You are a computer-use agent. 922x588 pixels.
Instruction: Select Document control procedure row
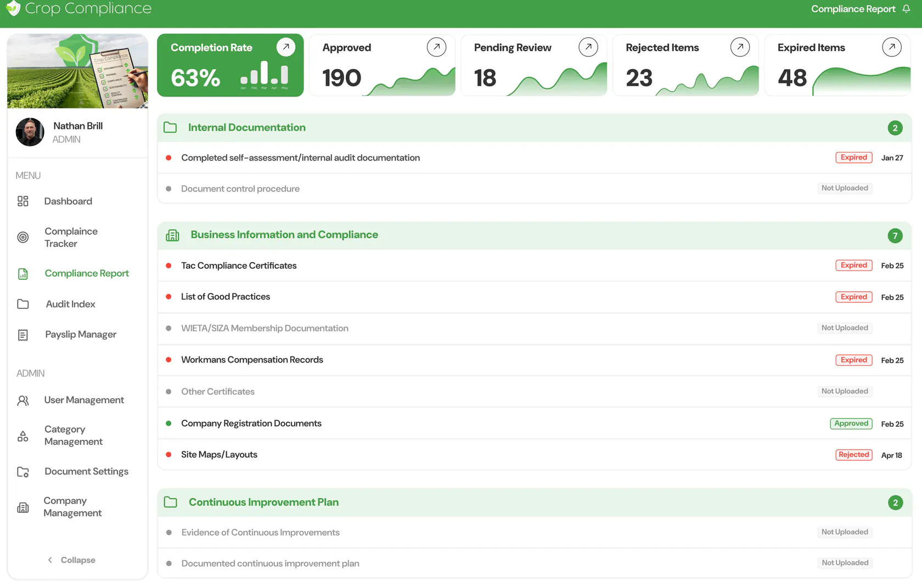click(535, 189)
